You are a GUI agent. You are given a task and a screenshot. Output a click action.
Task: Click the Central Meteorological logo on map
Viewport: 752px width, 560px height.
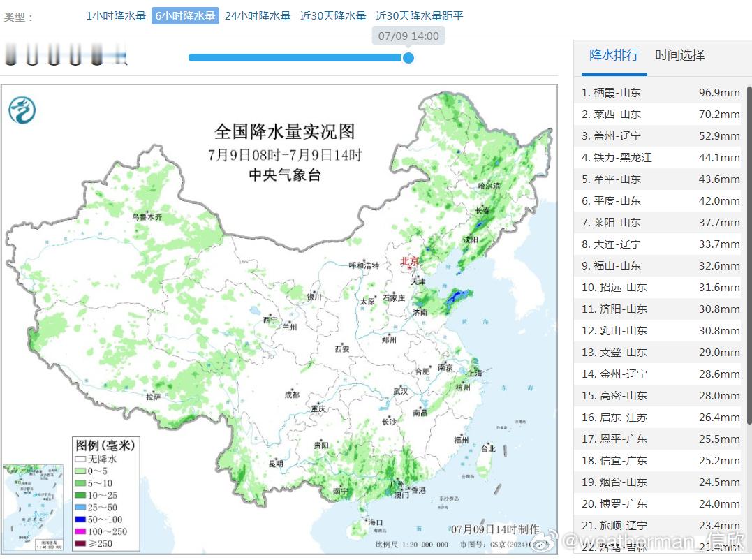22,110
